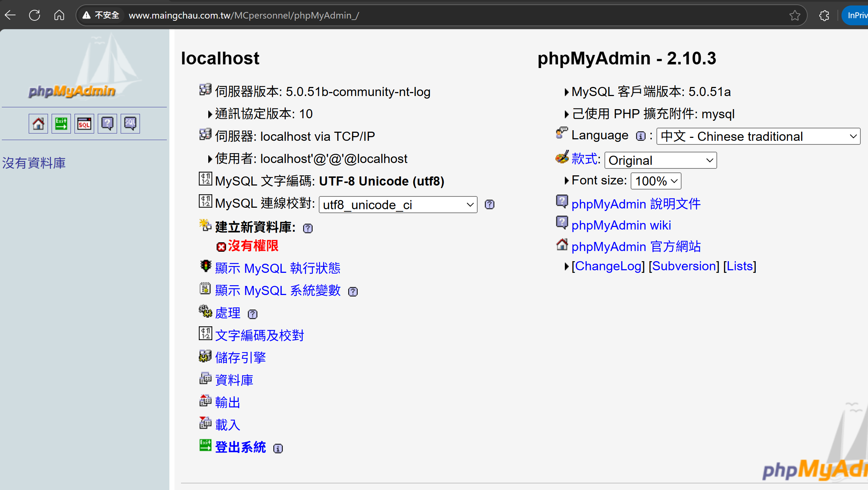
Task: Click import icon beside 載入
Action: tap(205, 423)
